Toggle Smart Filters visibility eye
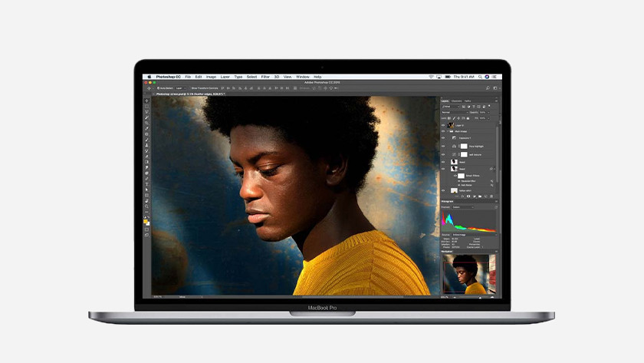The height and width of the screenshot is (363, 644). pyautogui.click(x=455, y=176)
